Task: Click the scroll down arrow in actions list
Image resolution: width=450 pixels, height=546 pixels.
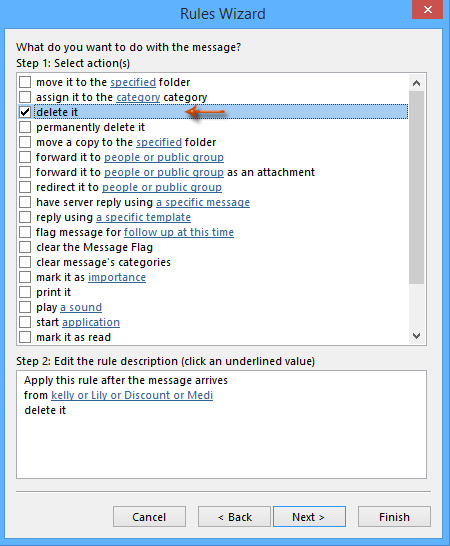Action: click(416, 336)
